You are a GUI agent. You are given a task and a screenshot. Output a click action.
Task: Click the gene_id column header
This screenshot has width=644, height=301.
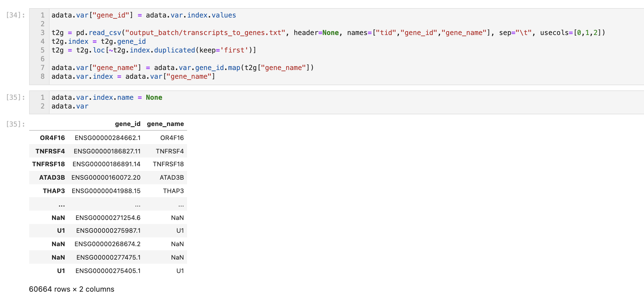pyautogui.click(x=128, y=124)
